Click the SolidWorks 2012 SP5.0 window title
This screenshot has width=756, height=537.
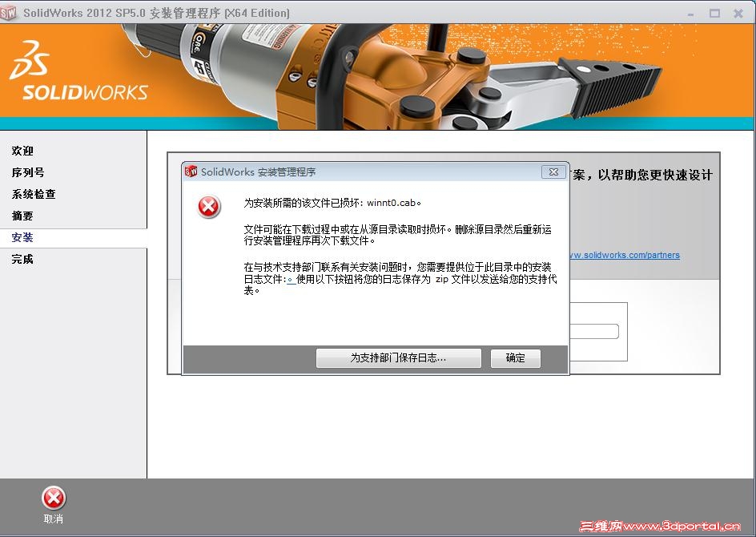157,13
